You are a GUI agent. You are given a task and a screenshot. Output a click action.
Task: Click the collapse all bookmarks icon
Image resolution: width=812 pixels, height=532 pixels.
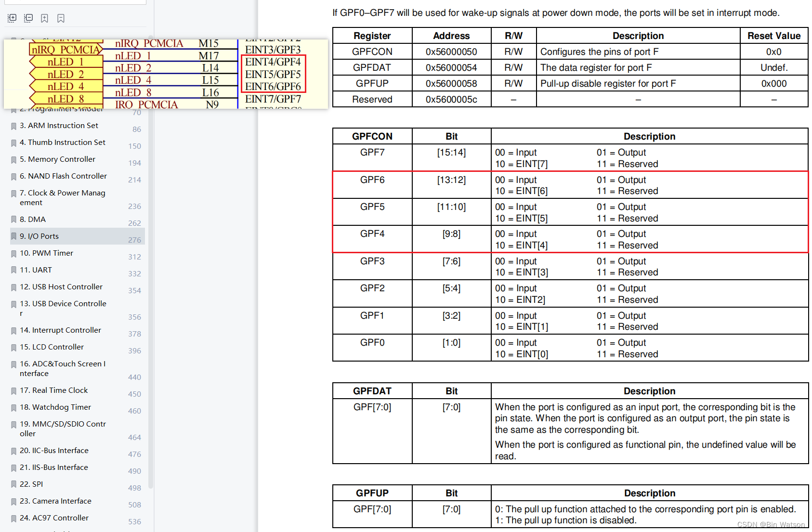(x=28, y=18)
